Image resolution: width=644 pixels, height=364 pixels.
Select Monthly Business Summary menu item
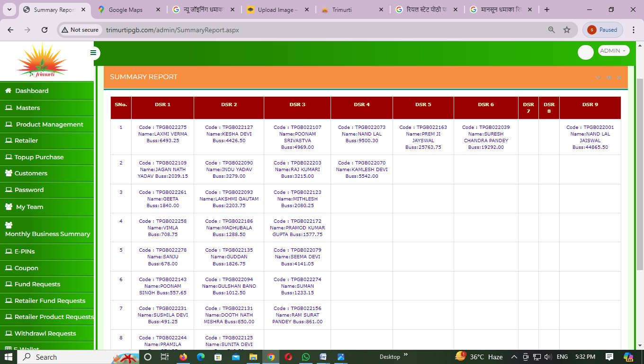[47, 234]
